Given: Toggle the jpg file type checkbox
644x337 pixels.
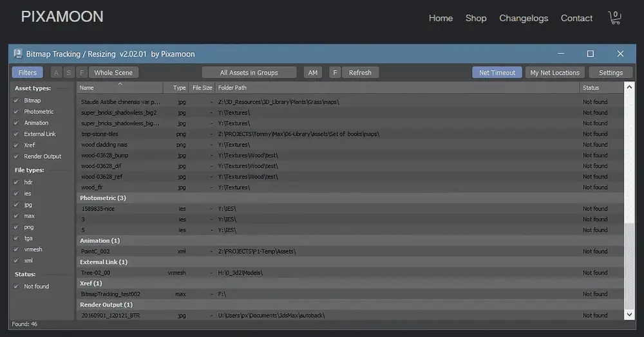Looking at the screenshot, I should coord(16,205).
